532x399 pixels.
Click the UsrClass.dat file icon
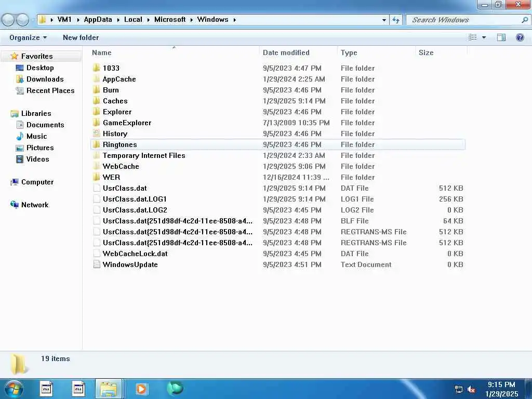click(97, 188)
